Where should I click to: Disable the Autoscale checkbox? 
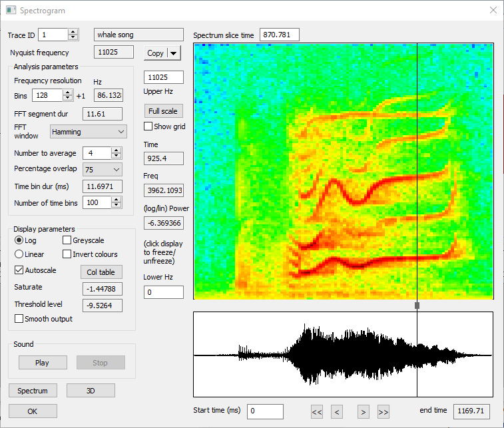click(x=19, y=271)
